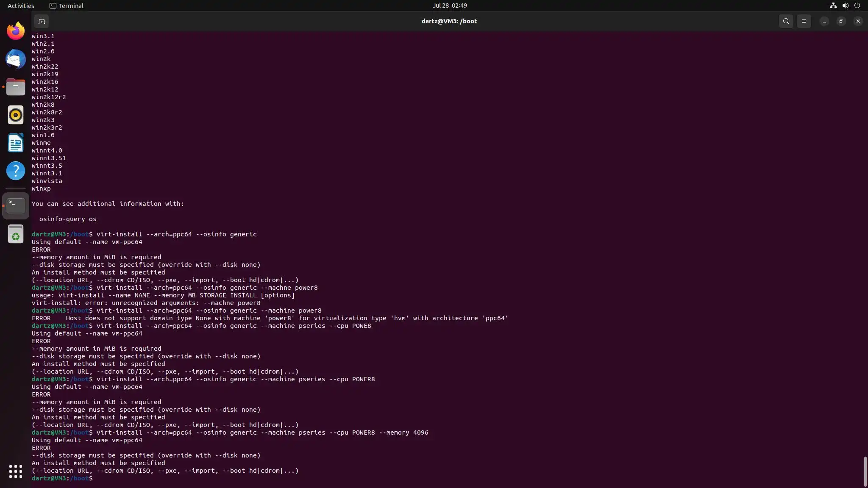The image size is (868, 488).
Task: Click the terminal vertical scrollbar
Action: pos(865,471)
